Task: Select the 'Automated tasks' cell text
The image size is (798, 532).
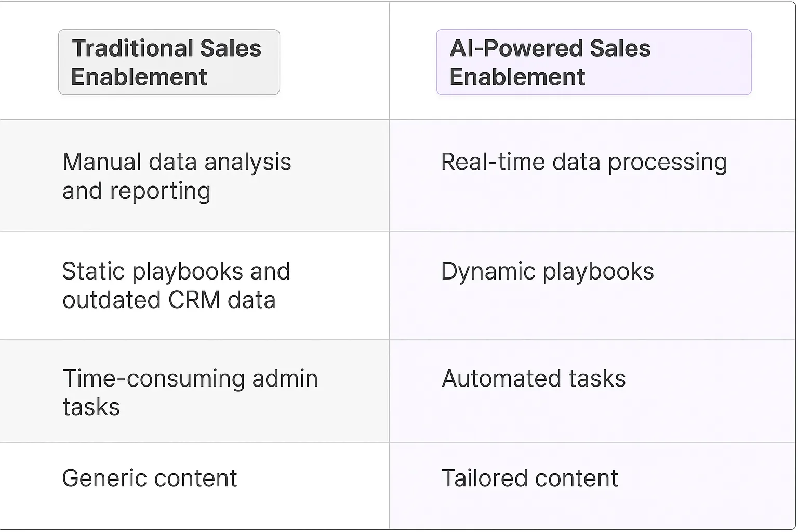Action: tap(534, 378)
